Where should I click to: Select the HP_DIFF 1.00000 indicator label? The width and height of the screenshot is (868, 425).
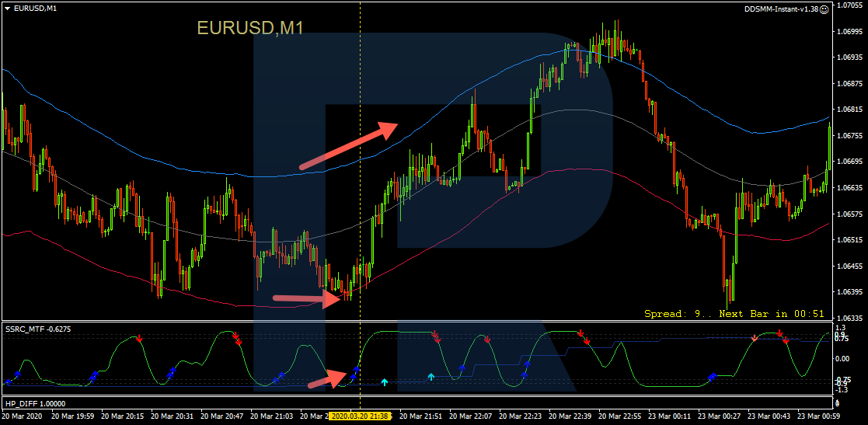coord(35,403)
